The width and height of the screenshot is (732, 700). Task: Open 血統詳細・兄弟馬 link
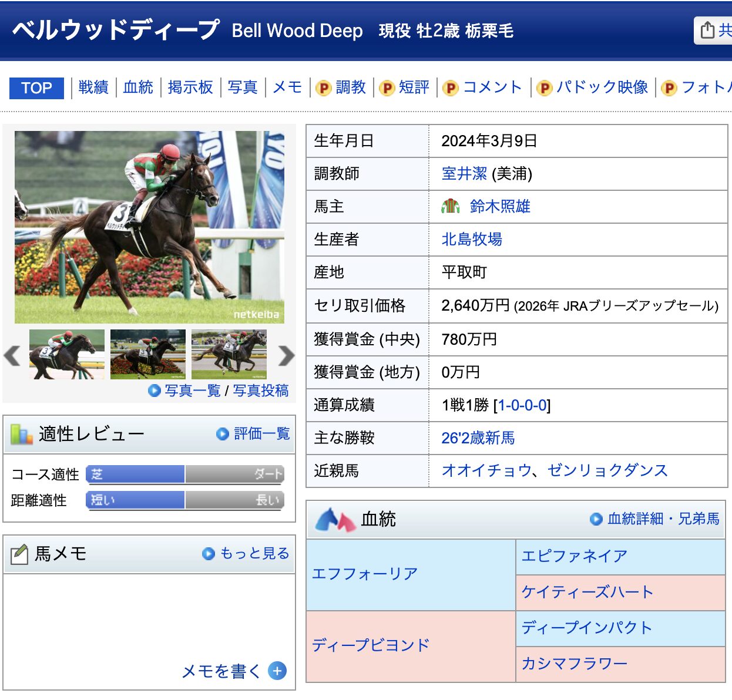click(x=663, y=519)
